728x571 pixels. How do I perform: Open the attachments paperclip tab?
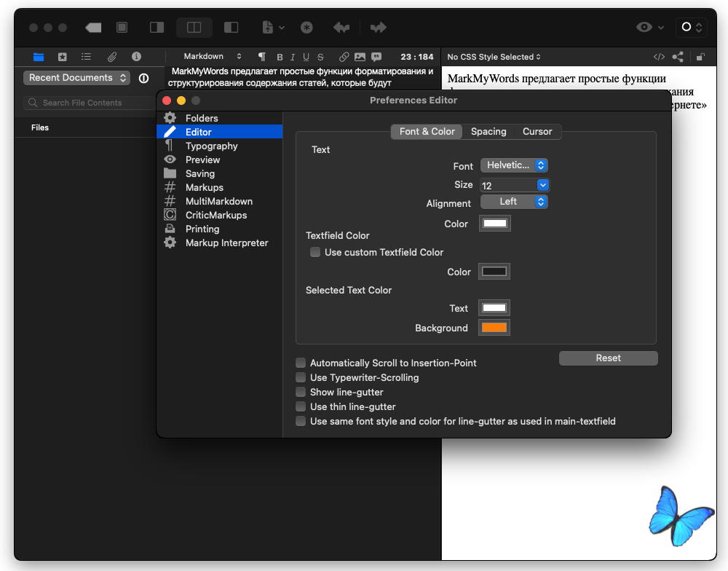tap(111, 57)
